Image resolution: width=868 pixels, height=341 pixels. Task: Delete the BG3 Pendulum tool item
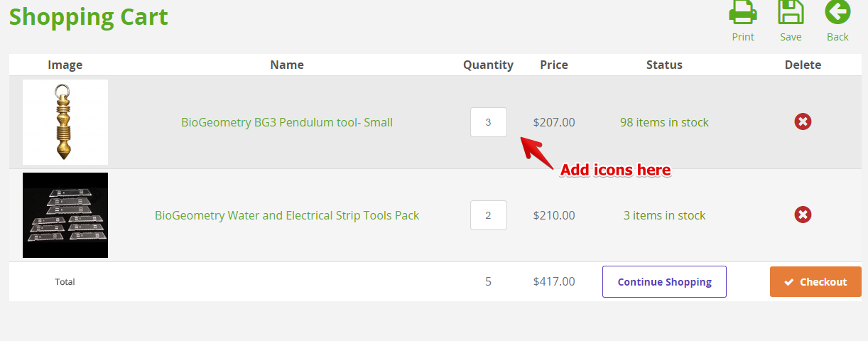click(803, 122)
